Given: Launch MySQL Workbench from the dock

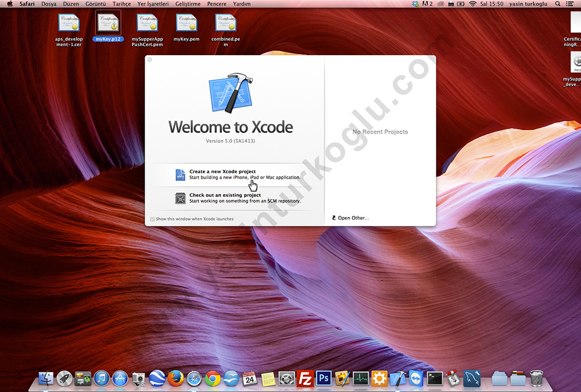Looking at the screenshot, I should click(x=472, y=378).
